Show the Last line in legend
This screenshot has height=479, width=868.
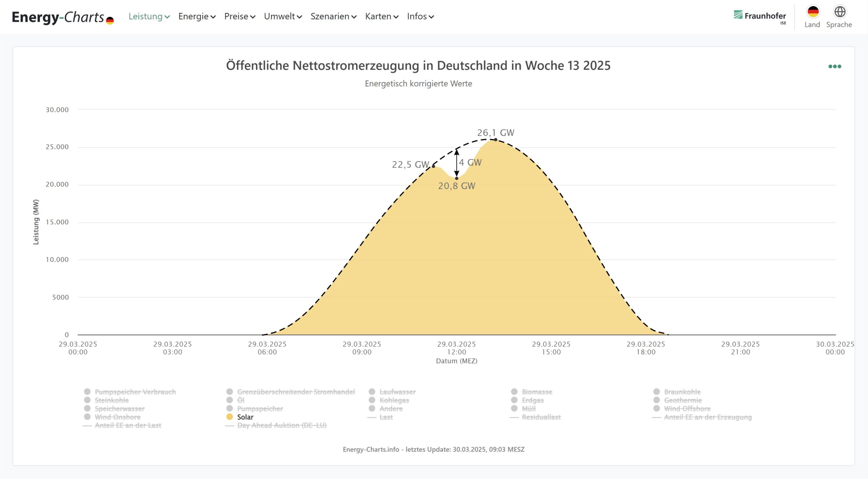(386, 417)
